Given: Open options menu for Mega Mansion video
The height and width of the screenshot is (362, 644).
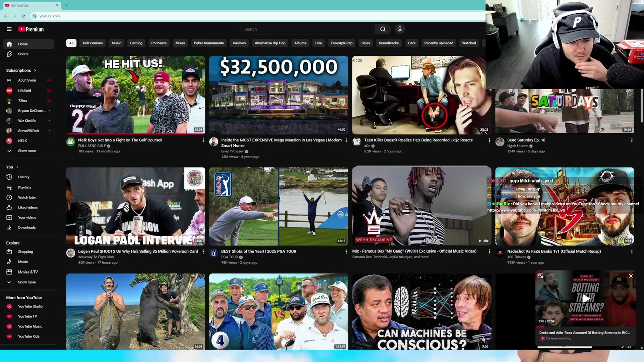Looking at the screenshot, I should 346,141.
